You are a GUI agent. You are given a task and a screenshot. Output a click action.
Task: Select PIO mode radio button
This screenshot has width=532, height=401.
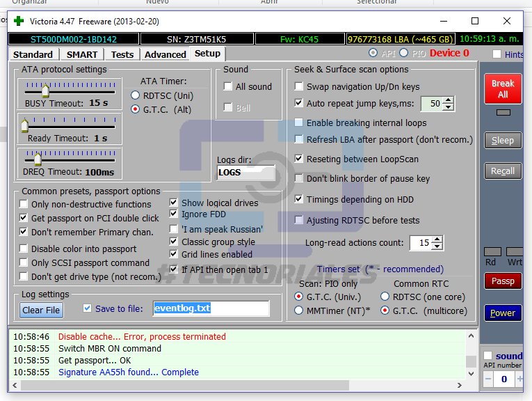pyautogui.click(x=404, y=53)
